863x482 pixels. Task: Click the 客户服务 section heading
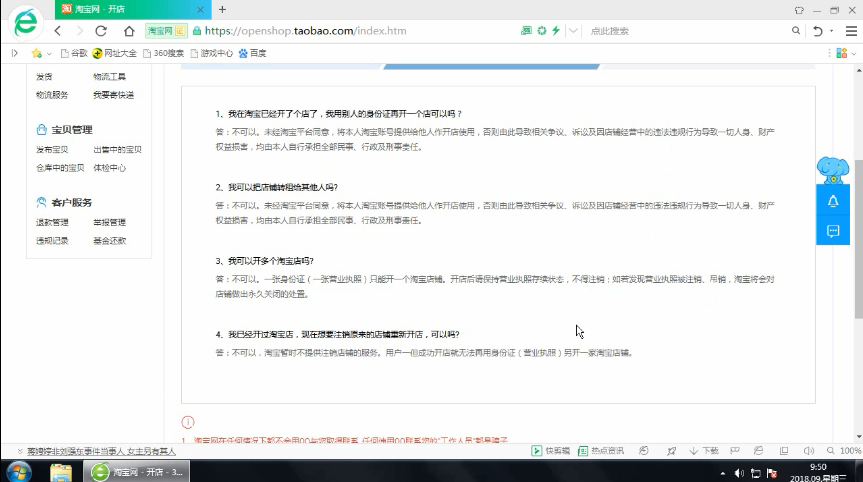pyautogui.click(x=64, y=202)
